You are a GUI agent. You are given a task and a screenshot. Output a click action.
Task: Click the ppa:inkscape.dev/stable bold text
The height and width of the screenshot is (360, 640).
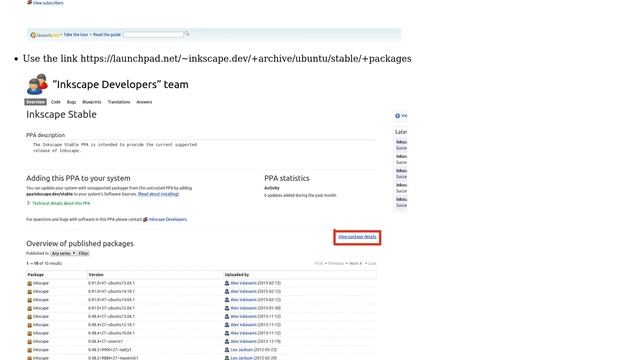click(49, 194)
